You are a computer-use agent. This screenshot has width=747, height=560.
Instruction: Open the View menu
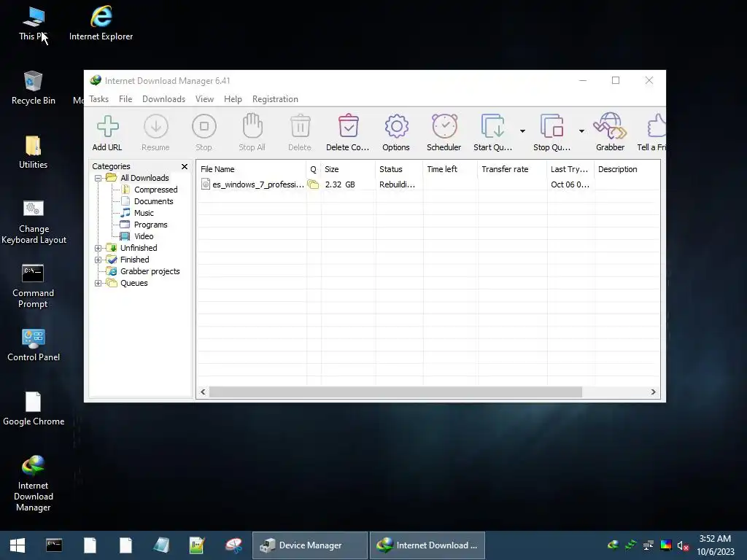[204, 99]
